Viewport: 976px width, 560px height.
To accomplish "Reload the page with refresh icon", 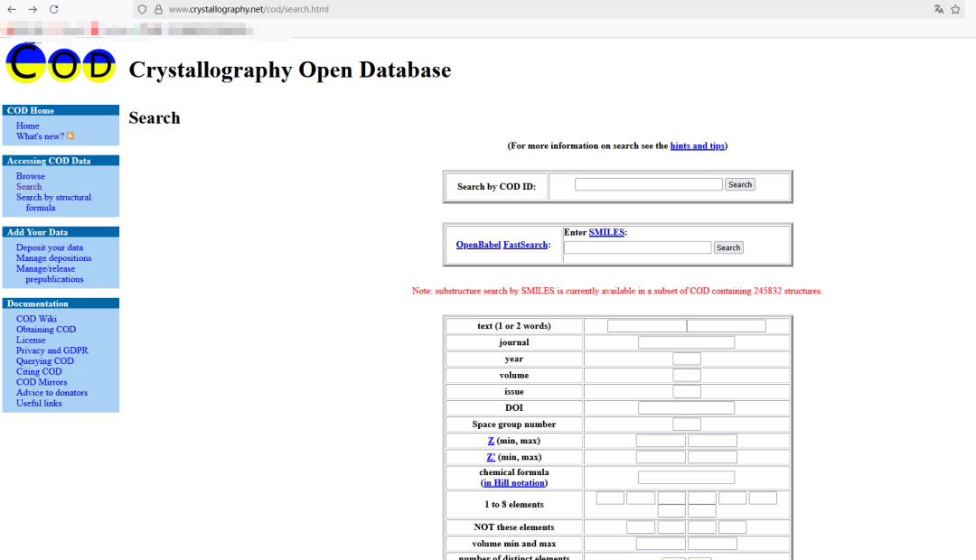I will [54, 9].
